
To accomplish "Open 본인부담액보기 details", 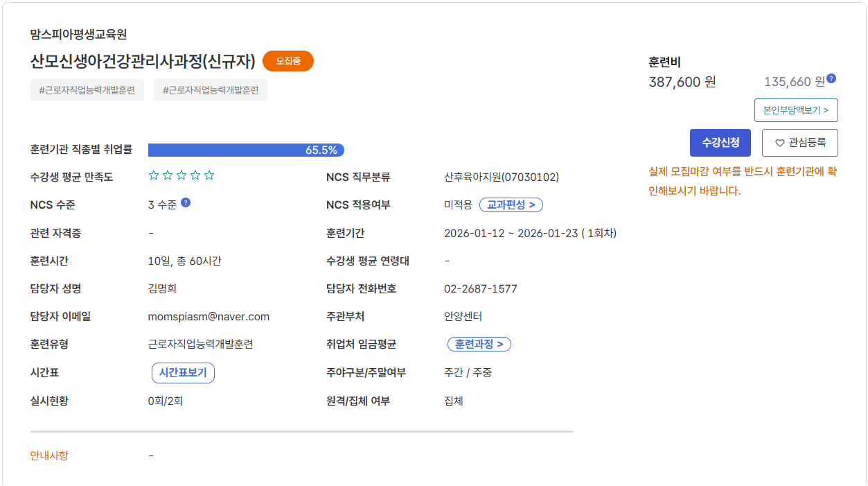I will tap(795, 110).
